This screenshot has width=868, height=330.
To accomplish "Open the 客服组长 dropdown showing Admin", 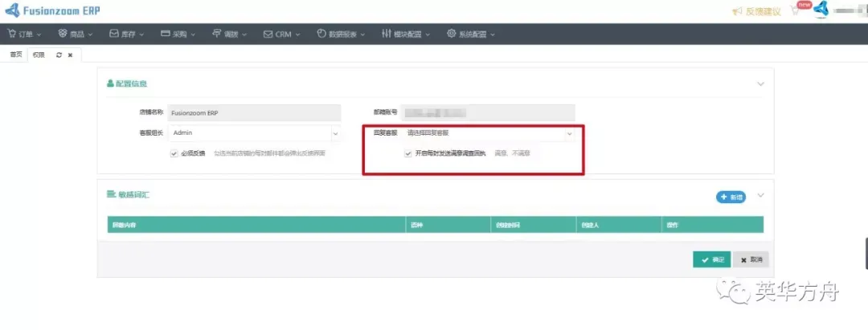I will (254, 133).
